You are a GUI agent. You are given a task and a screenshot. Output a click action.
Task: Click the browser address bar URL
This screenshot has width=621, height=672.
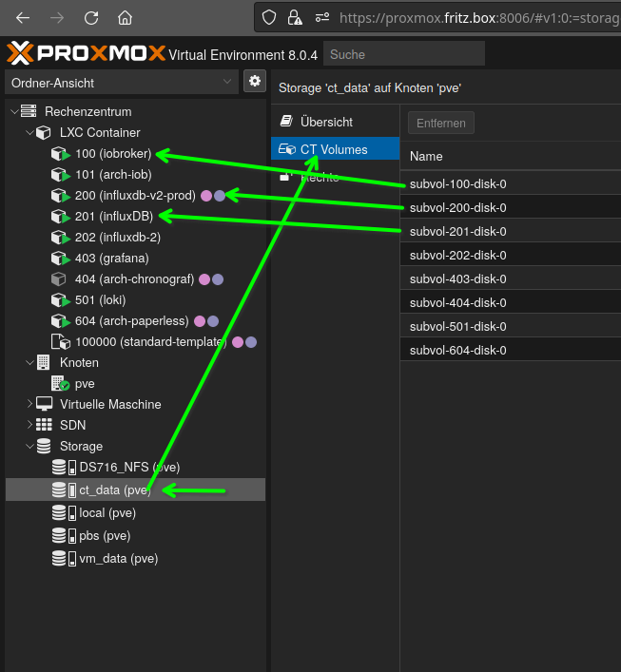tap(479, 18)
